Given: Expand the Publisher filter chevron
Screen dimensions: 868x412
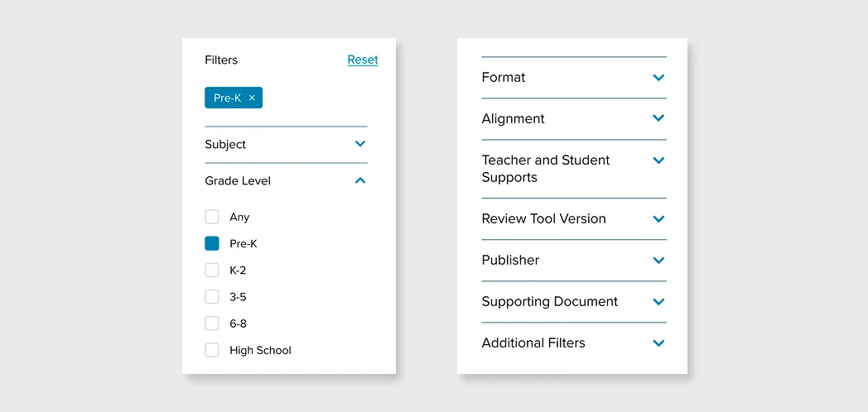Looking at the screenshot, I should pos(658,260).
